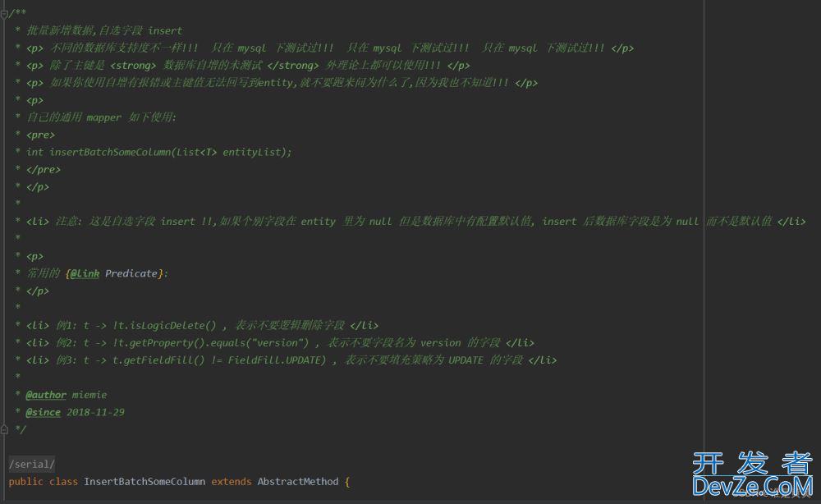Click the @since tag

click(43, 412)
